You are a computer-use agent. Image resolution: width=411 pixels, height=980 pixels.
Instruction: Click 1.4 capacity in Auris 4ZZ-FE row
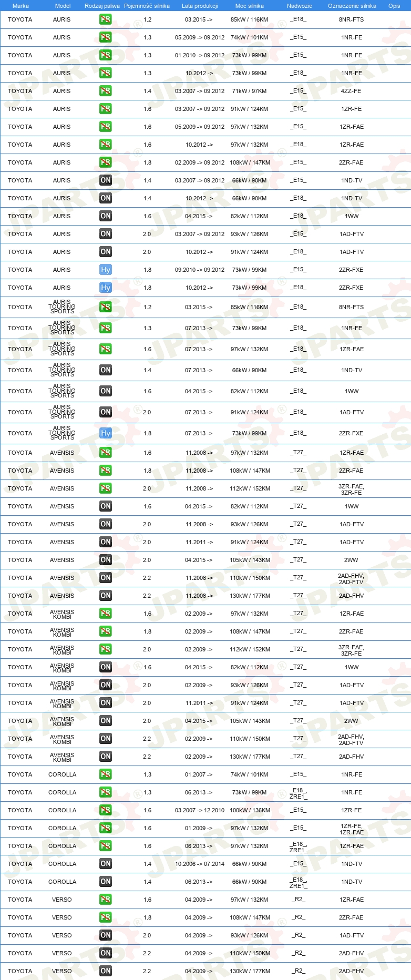tap(147, 91)
